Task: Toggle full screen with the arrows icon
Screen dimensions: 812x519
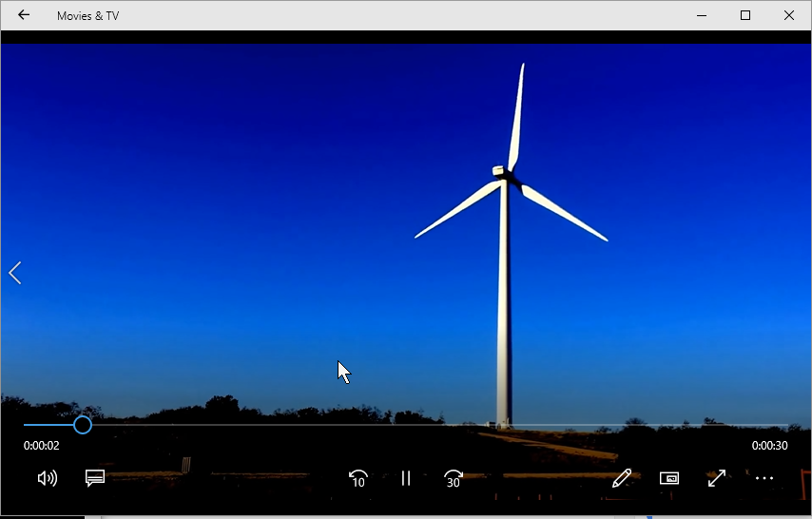Action: pyautogui.click(x=717, y=478)
